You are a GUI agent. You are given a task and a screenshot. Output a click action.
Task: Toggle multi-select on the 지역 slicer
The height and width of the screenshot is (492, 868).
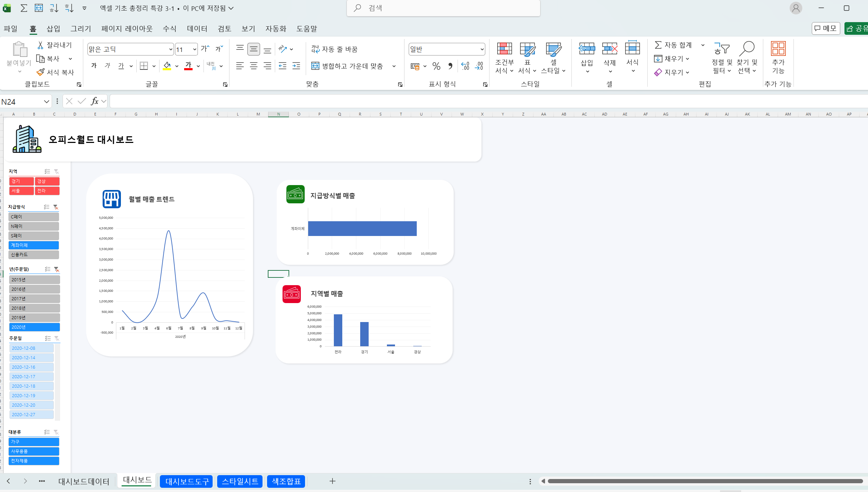click(x=47, y=171)
